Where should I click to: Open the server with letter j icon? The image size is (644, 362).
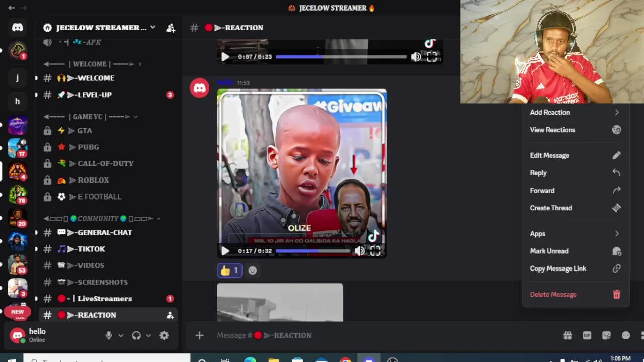pos(17,77)
